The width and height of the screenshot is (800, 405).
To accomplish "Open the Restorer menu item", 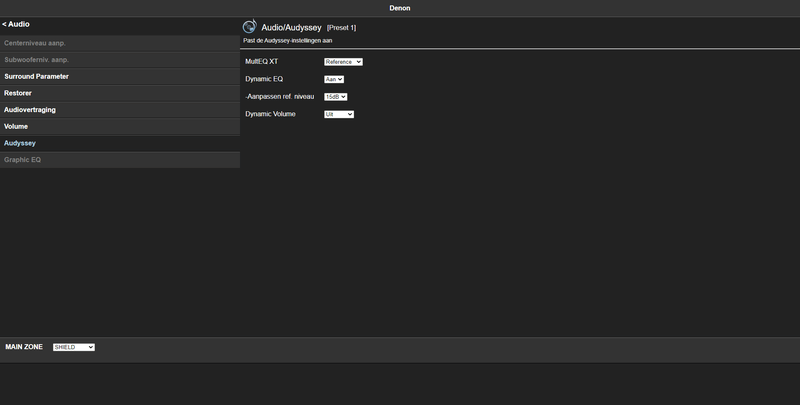I will pos(120,93).
